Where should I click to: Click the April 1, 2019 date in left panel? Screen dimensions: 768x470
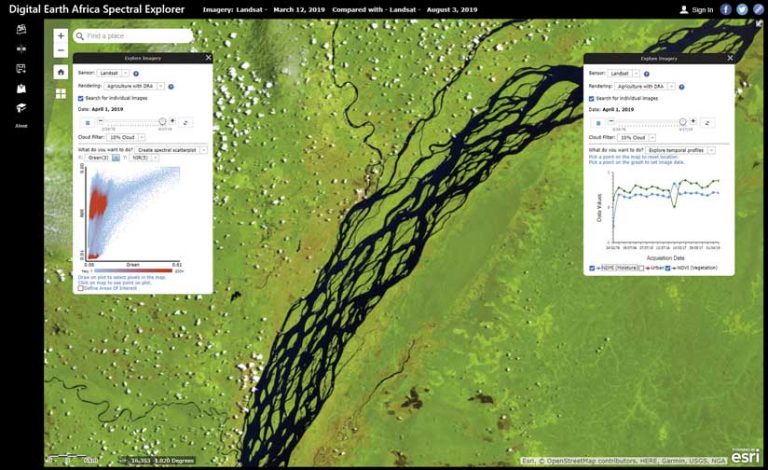[107, 109]
